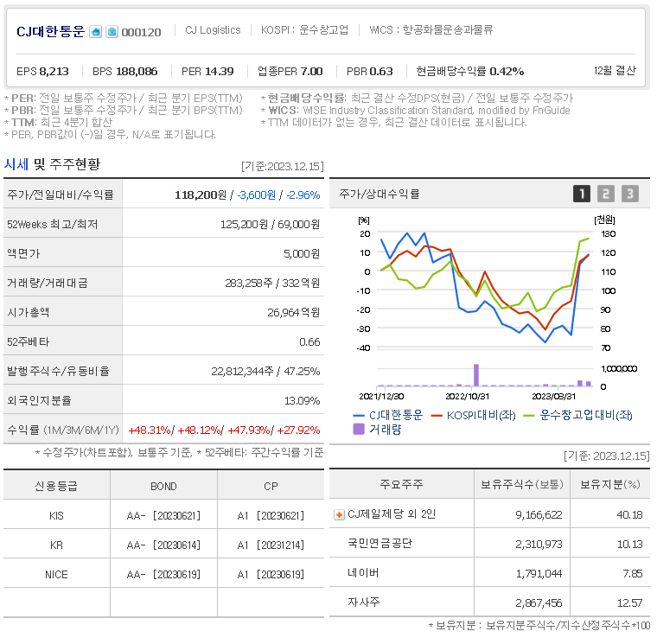Click 시가총액 26,964억원 value
The width and height of the screenshot is (657, 644).
[294, 313]
